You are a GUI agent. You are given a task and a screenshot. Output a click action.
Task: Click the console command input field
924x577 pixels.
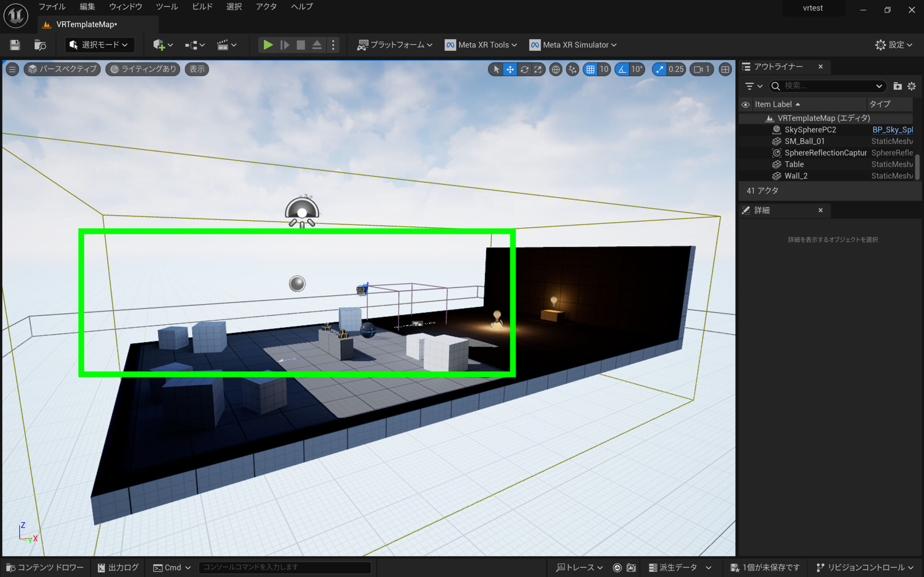click(284, 568)
